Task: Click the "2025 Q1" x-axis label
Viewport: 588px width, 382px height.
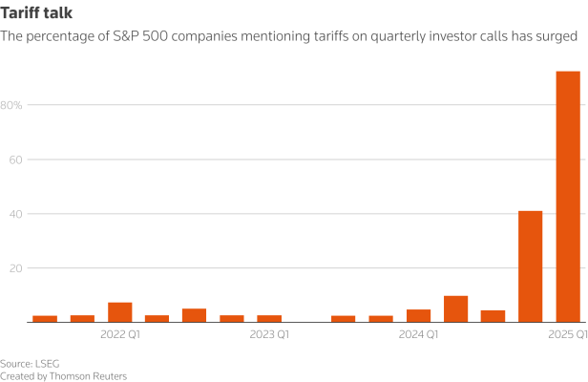Action: click(x=568, y=334)
